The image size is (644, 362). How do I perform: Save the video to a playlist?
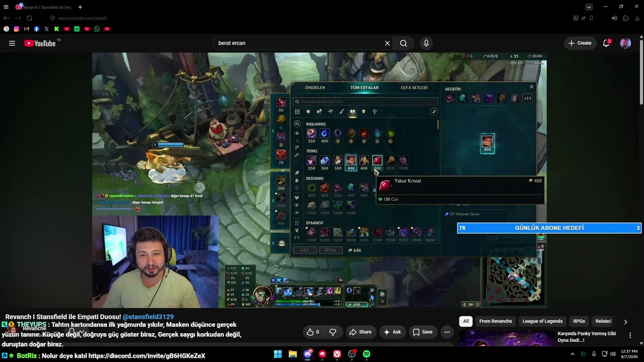point(423,332)
